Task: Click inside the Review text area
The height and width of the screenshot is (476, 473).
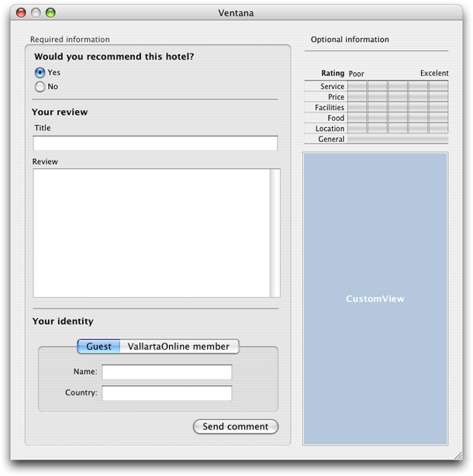Action: point(151,233)
